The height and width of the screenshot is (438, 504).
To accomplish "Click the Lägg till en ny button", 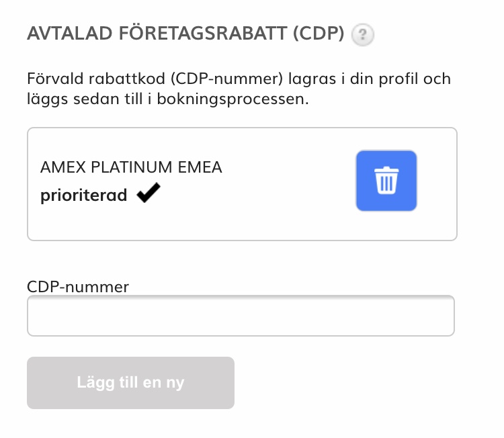I will [130, 383].
